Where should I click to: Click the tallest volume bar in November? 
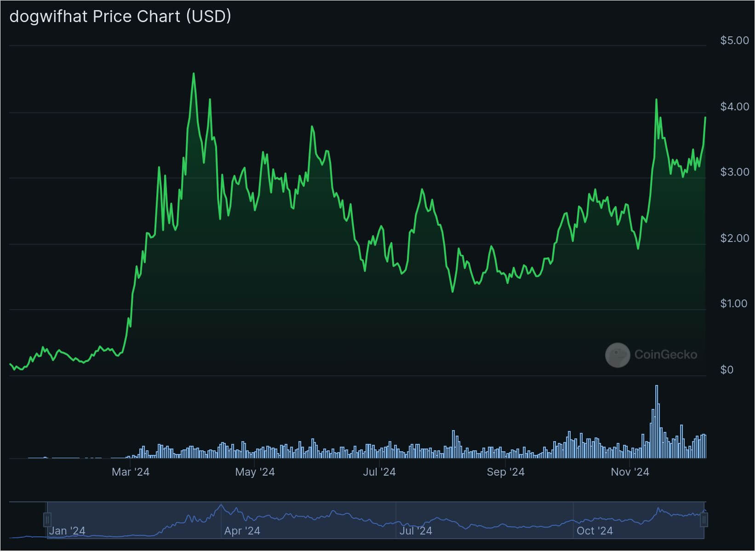tap(656, 422)
